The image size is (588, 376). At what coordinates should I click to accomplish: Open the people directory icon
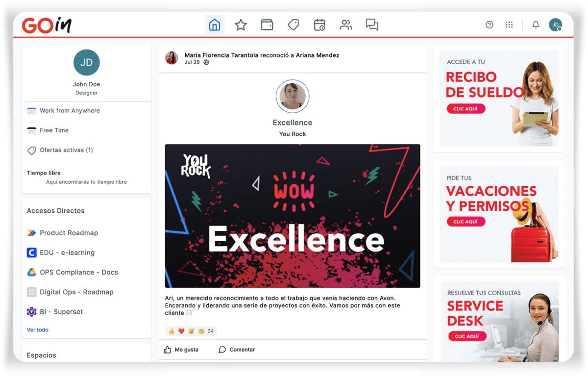pyautogui.click(x=346, y=25)
